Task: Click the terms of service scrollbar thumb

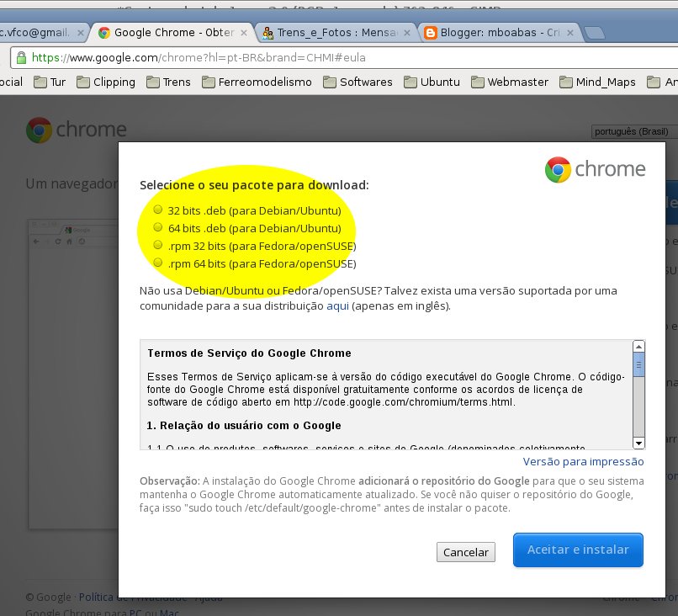Action: [x=638, y=365]
